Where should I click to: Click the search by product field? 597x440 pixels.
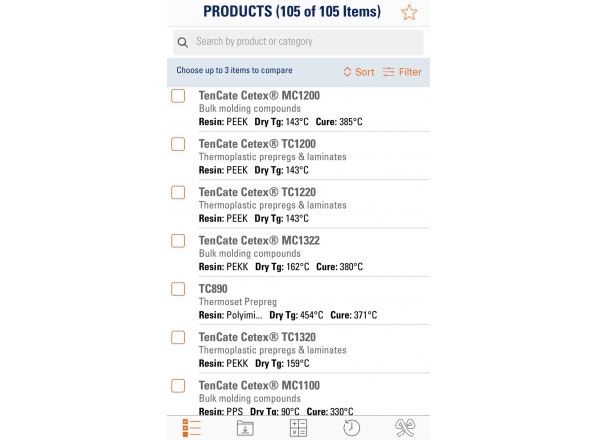(x=298, y=42)
